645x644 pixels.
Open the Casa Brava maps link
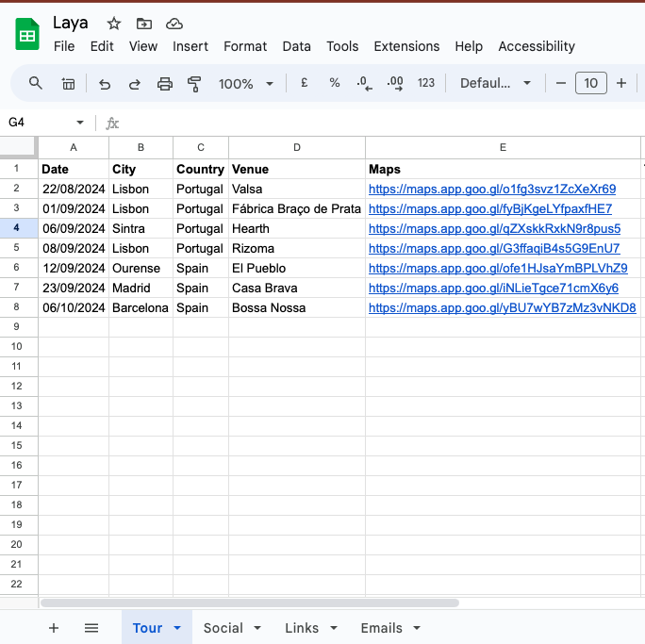click(493, 288)
